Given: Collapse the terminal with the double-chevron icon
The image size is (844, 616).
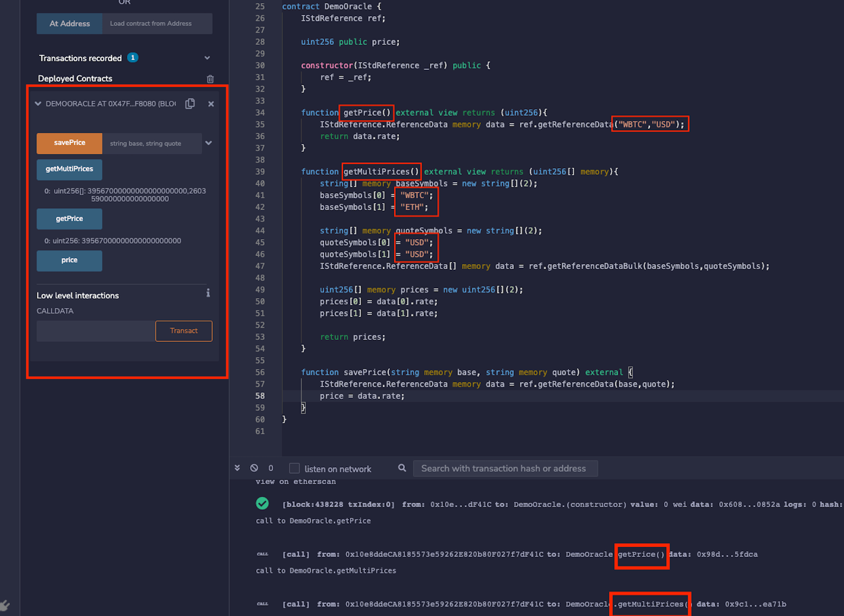Looking at the screenshot, I should point(237,468).
